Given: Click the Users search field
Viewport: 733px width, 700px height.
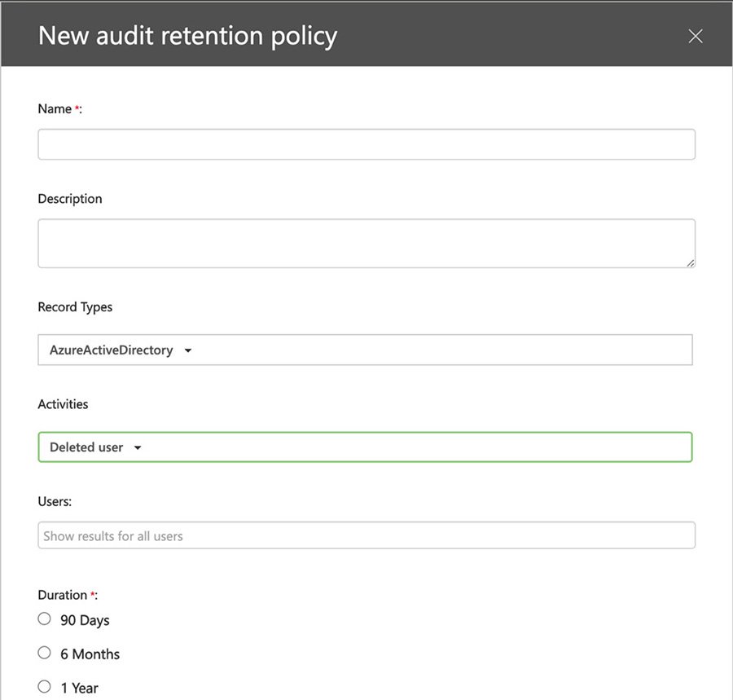Looking at the screenshot, I should [366, 535].
